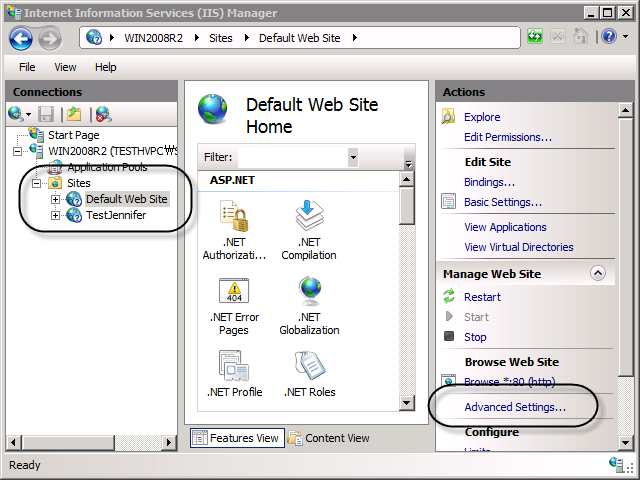Click the Sites breadcrumb segment
The height and width of the screenshot is (480, 640).
pyautogui.click(x=221, y=38)
